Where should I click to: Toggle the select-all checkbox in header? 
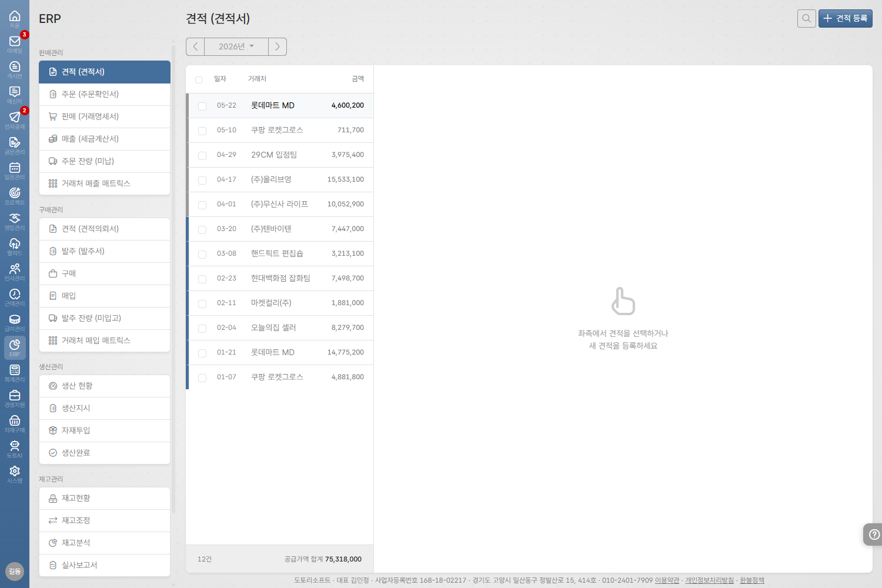(x=199, y=79)
